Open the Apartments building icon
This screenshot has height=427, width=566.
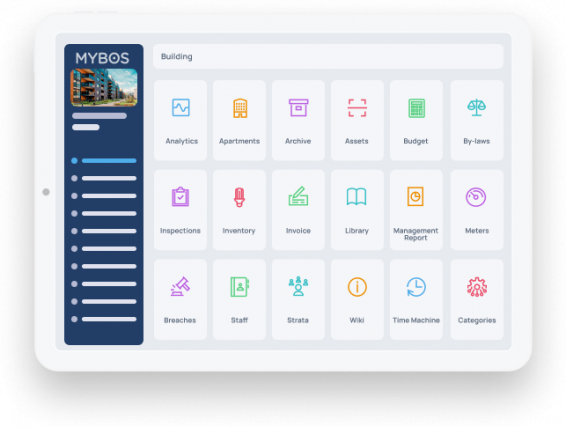(x=240, y=108)
